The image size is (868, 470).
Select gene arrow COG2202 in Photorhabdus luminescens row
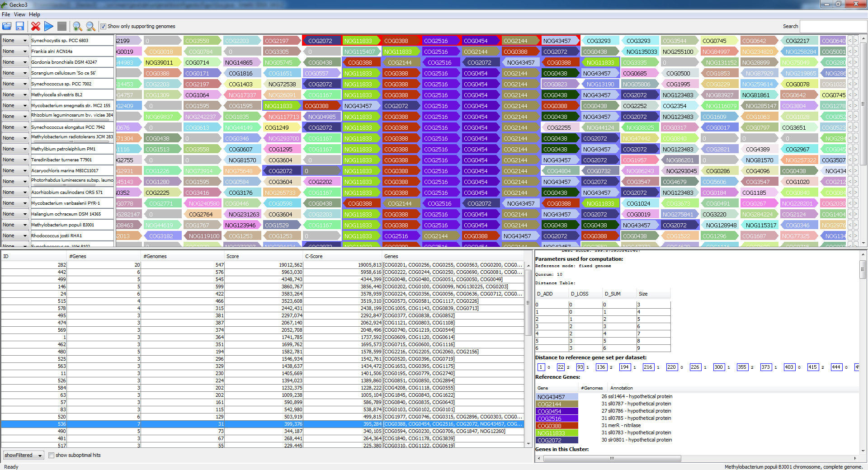coord(321,182)
